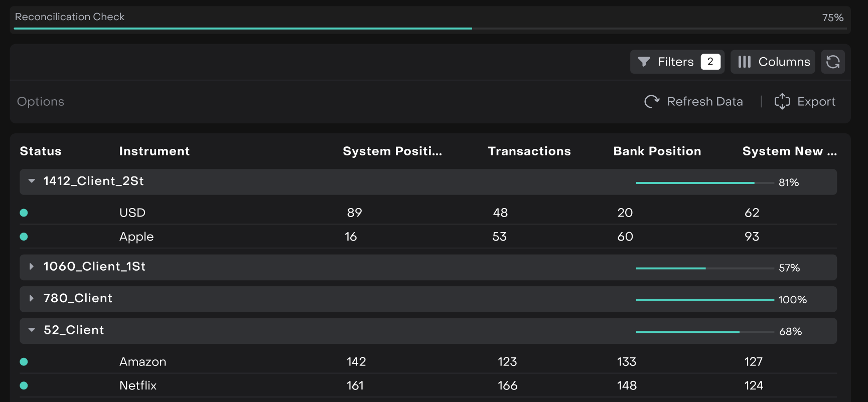This screenshot has height=402, width=868.
Task: Collapse the 52_Client group
Action: [x=32, y=330]
